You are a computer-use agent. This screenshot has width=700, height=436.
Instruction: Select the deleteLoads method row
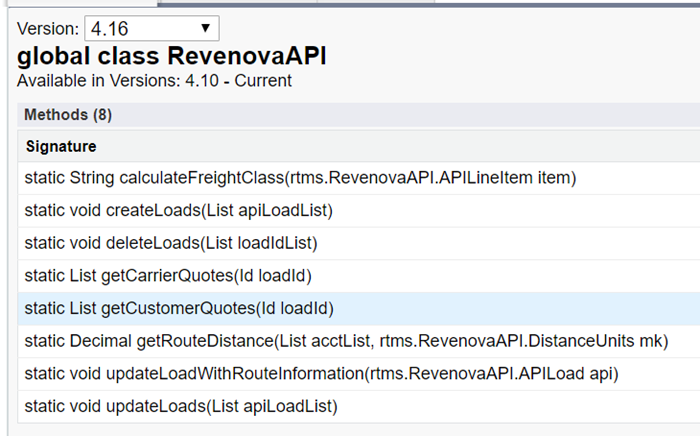point(359,243)
